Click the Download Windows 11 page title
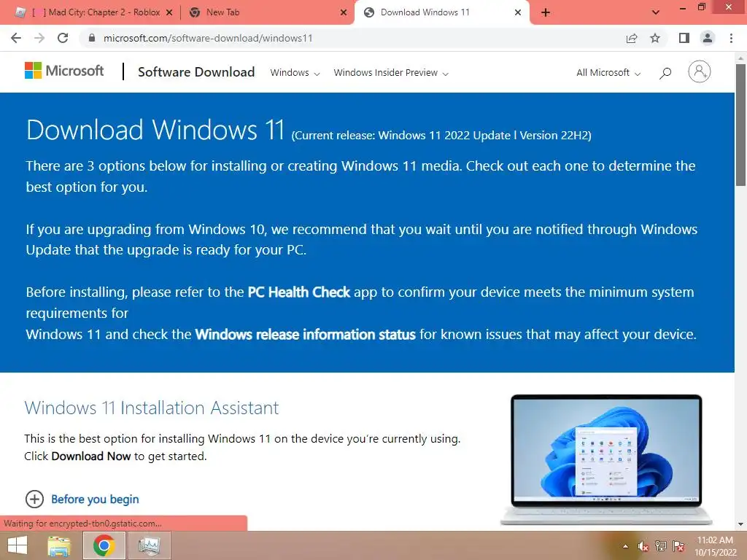747x560 pixels. (155, 130)
